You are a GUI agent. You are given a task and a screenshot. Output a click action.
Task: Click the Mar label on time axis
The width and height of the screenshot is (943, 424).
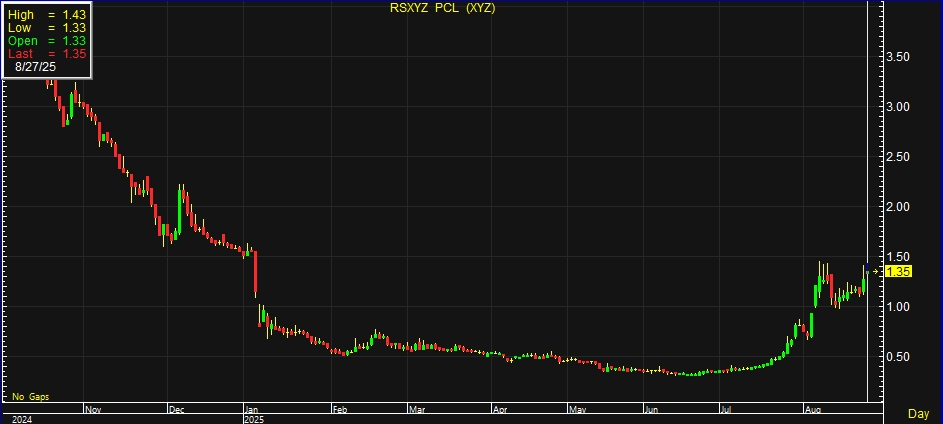[416, 410]
